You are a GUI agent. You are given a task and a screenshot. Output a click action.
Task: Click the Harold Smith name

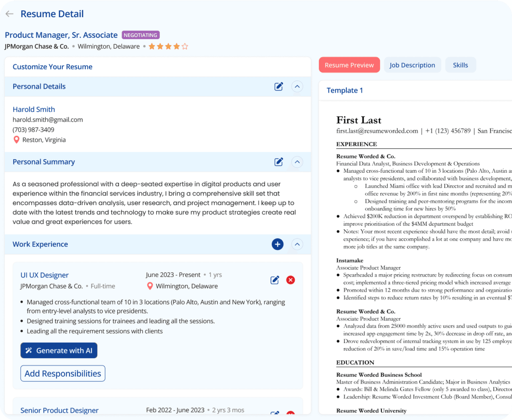click(x=34, y=109)
